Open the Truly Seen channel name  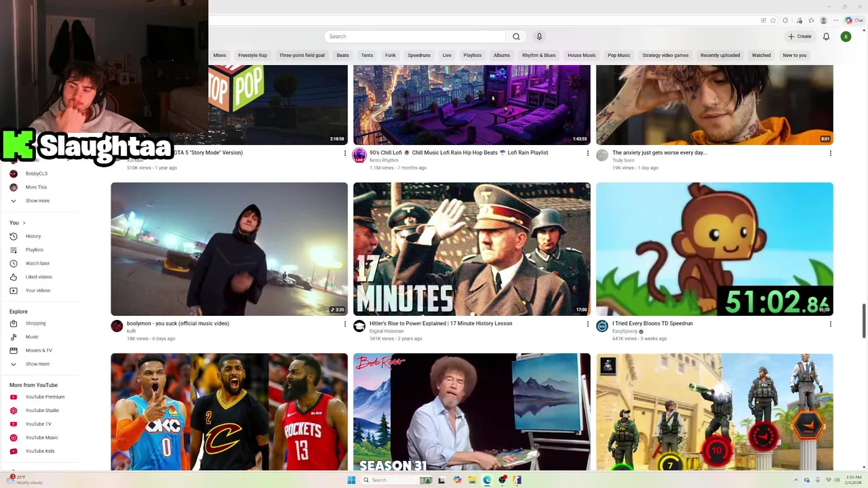pos(623,161)
